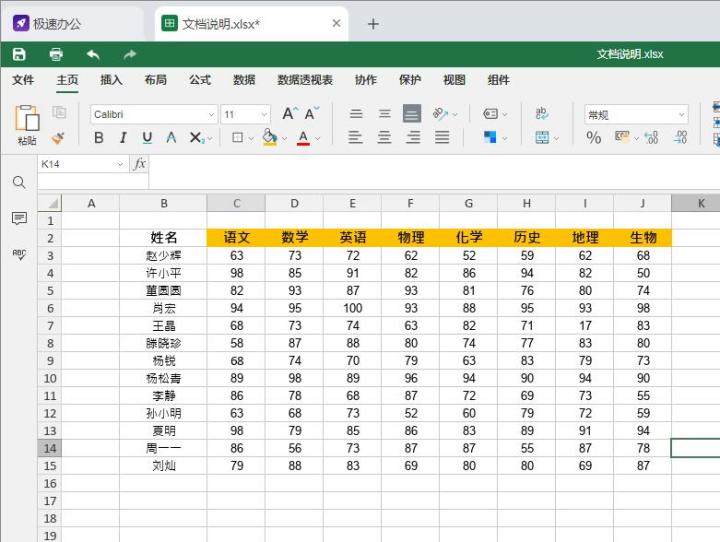Viewport: 720px width, 542px height.
Task: Decrease the font size with the smaller A
Action: coord(312,113)
